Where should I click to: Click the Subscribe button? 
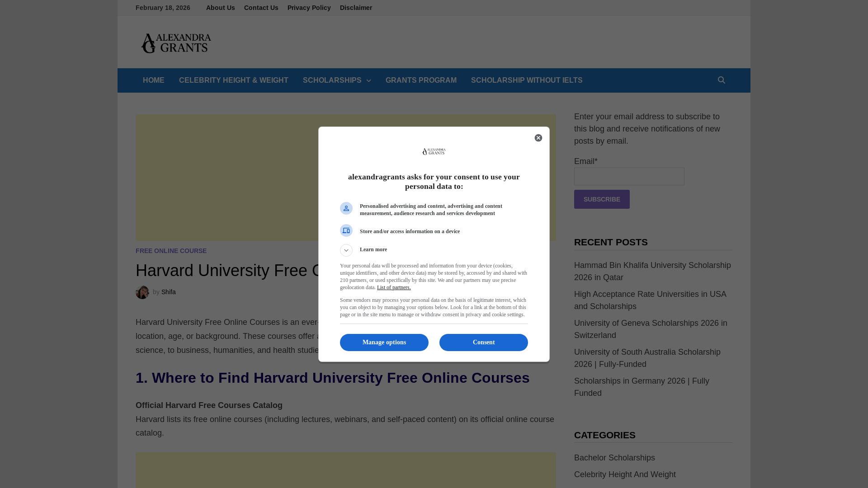click(602, 199)
